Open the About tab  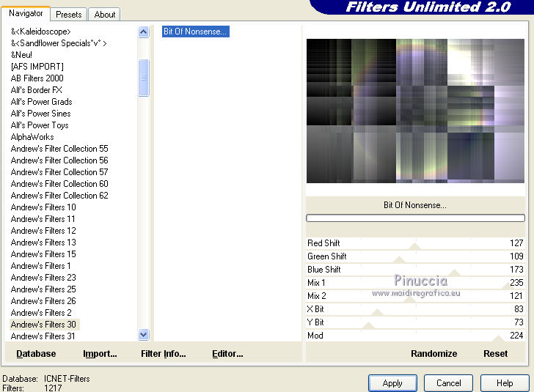point(105,15)
